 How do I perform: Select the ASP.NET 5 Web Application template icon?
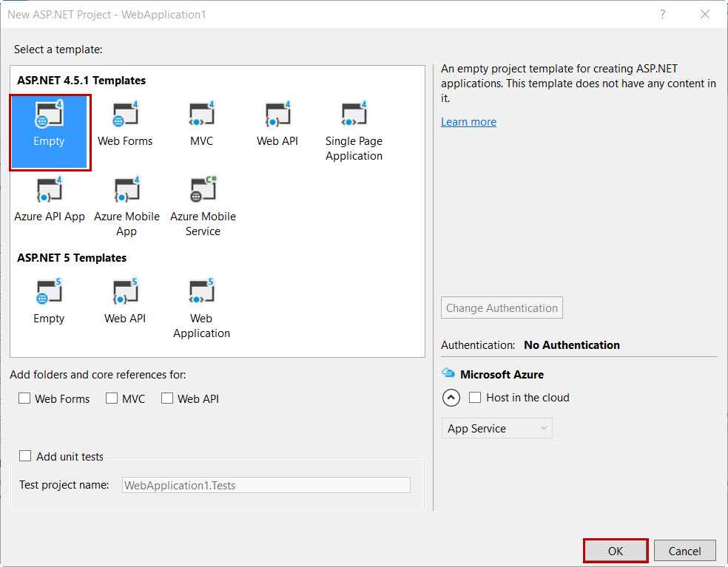201,292
